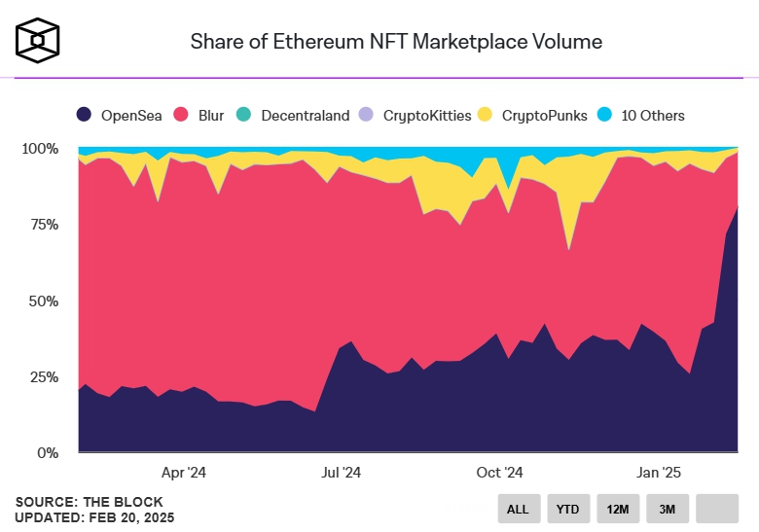Show the ALL time range
This screenshot has width=759, height=532.
coord(518,508)
